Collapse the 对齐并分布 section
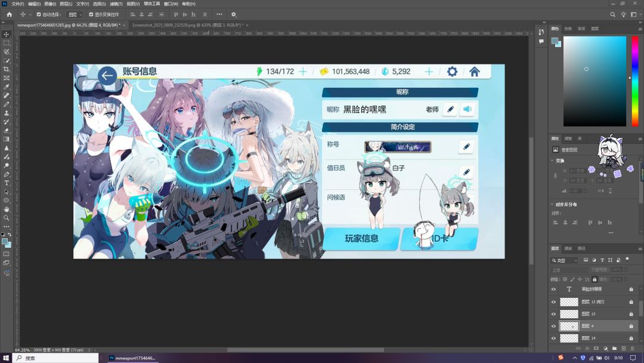 click(552, 204)
